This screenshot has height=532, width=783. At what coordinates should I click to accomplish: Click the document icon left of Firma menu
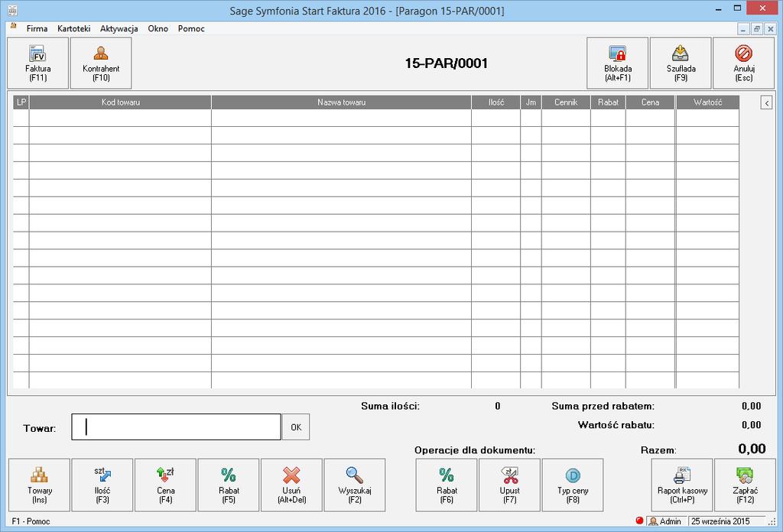point(14,26)
